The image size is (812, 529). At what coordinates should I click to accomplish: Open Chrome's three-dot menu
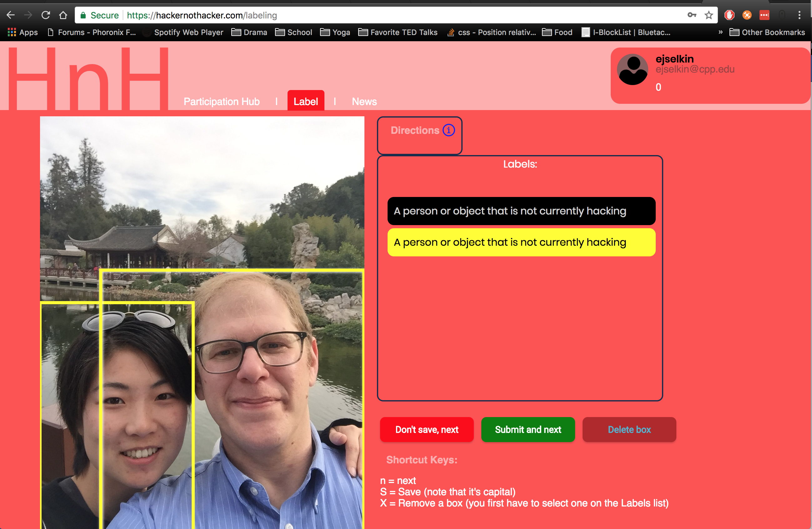pyautogui.click(x=799, y=15)
